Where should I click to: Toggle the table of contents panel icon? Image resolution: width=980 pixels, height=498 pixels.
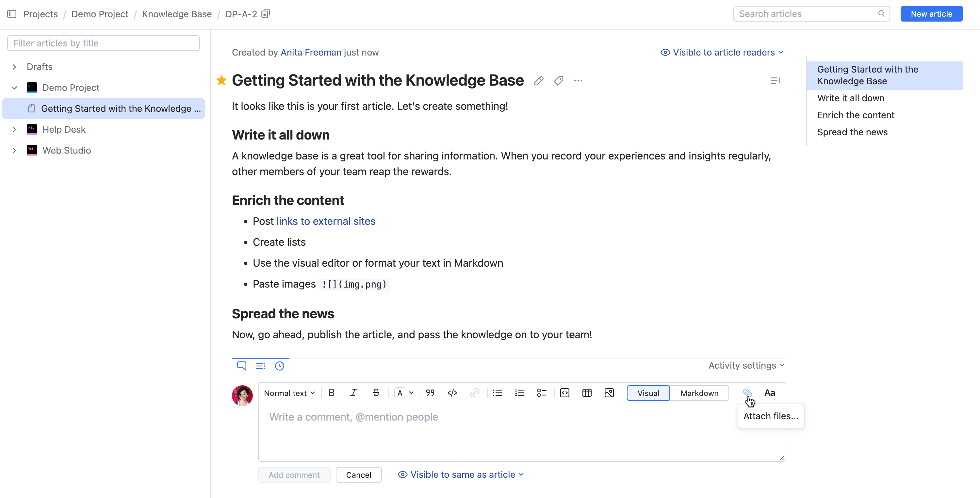click(x=775, y=81)
